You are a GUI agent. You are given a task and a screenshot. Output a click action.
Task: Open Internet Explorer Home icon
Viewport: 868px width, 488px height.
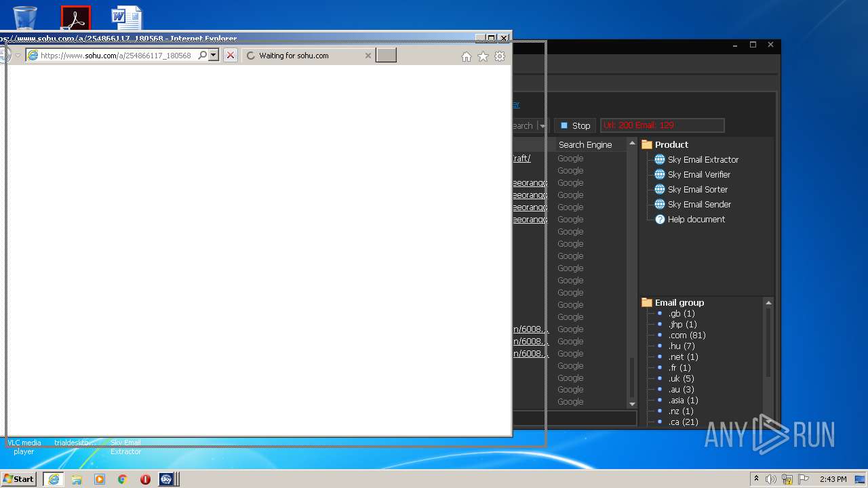(x=467, y=56)
